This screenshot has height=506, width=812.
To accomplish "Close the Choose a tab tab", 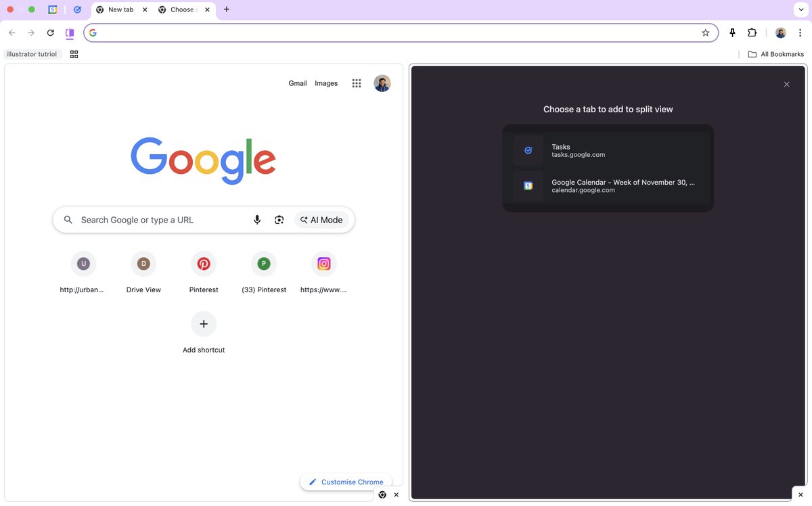I will pos(207,9).
